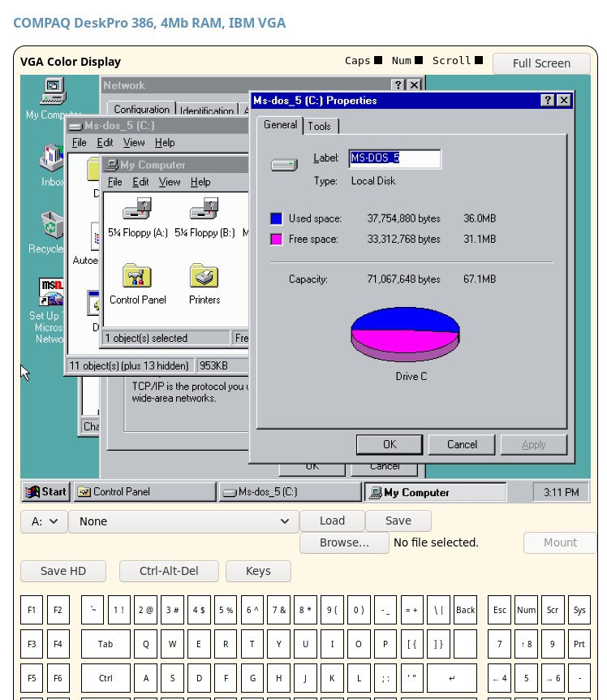This screenshot has width=607, height=700.
Task: Click Cancel in the Properties dialog
Action: click(x=462, y=445)
